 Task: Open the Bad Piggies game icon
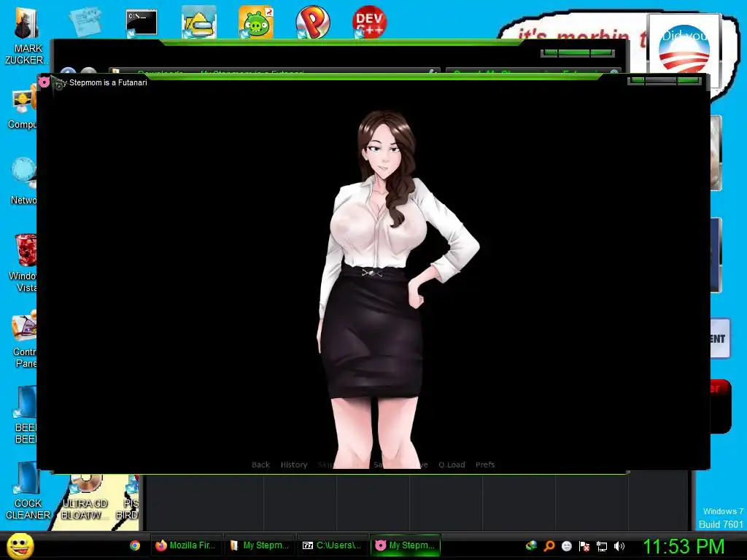tap(256, 22)
